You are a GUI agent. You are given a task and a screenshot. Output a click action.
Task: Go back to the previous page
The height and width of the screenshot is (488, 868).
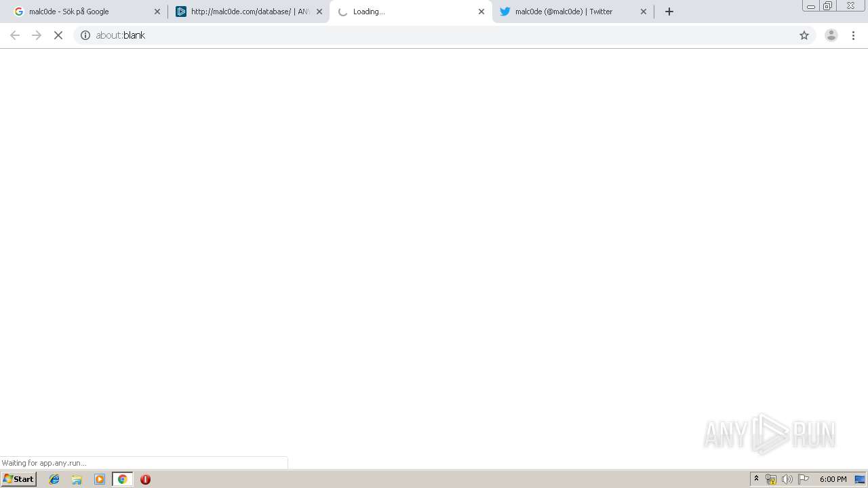[x=15, y=35]
